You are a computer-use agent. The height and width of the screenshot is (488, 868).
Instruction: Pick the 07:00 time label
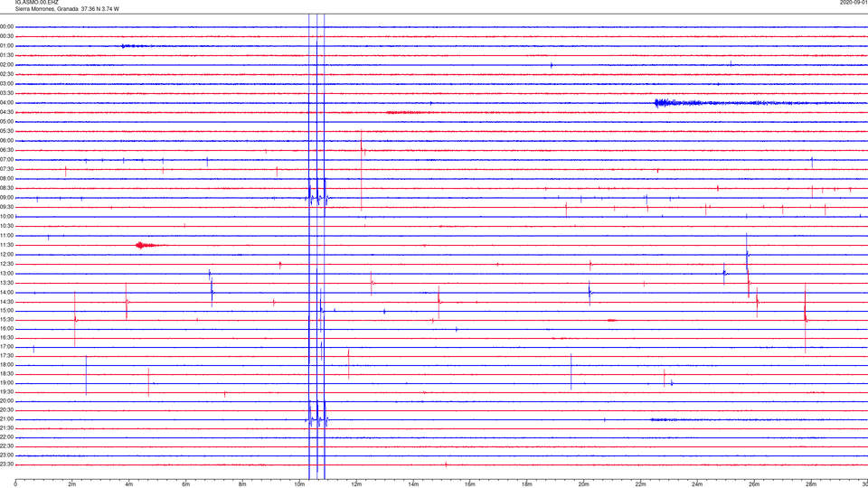coord(6,160)
